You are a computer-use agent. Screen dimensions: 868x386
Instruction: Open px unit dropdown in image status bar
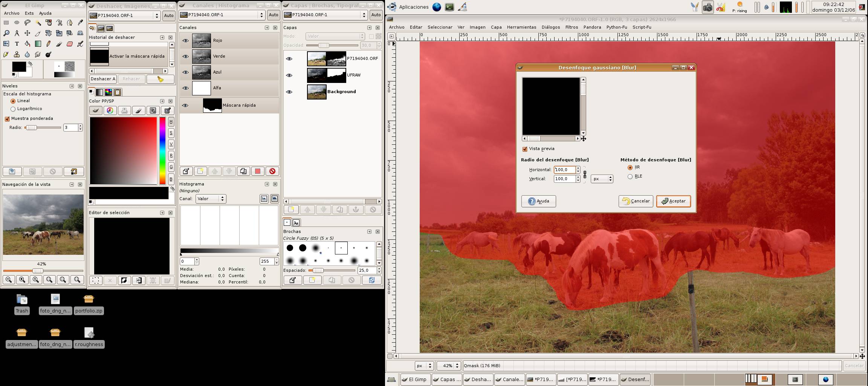(x=424, y=366)
